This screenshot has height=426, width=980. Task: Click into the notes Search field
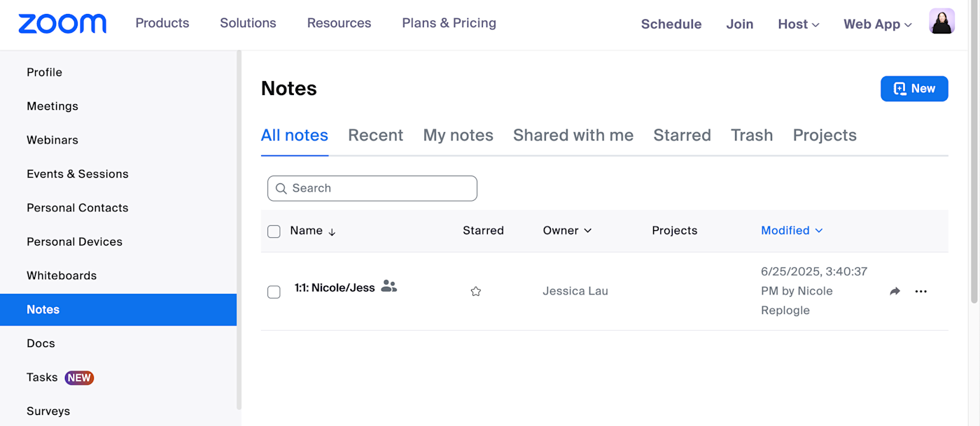tap(372, 188)
